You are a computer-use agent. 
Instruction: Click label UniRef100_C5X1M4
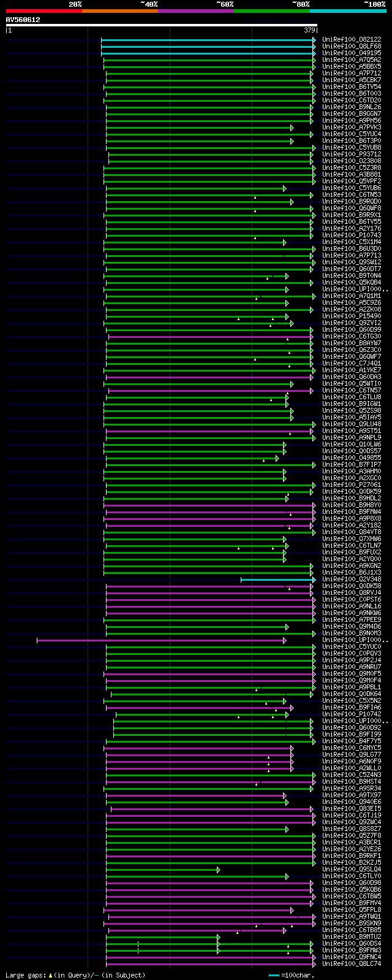coord(352,242)
